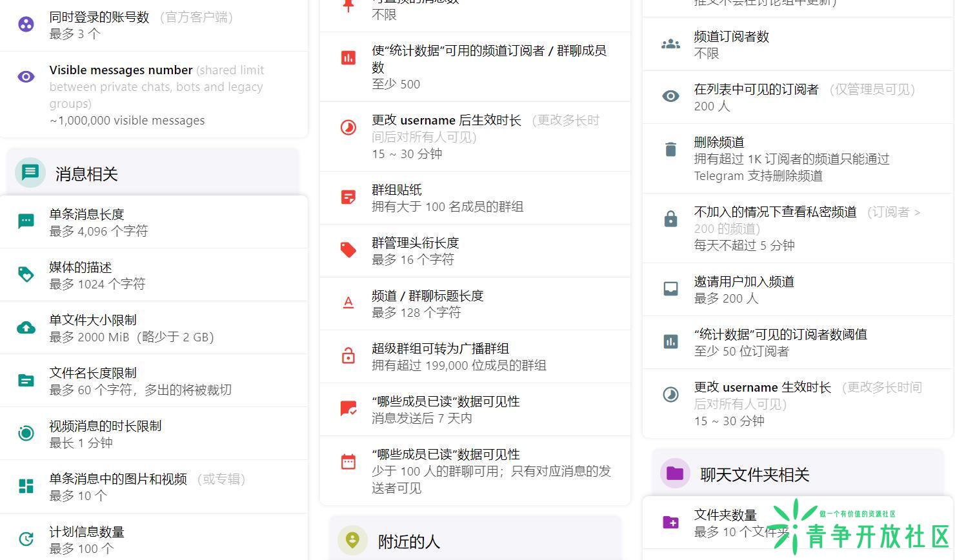
Task: Click the sticker note icon beside 群组贴纸
Action: point(348,197)
